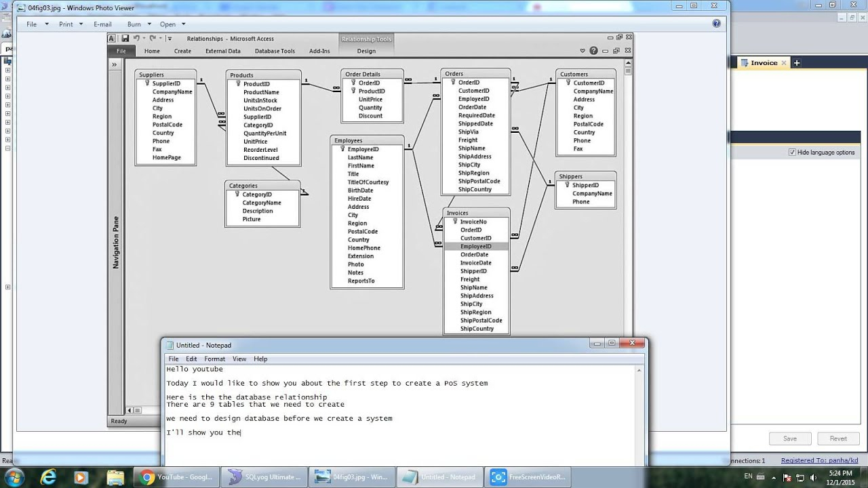
Task: Click the minimize ribbon chevron in pictured Access
Action: coord(583,51)
